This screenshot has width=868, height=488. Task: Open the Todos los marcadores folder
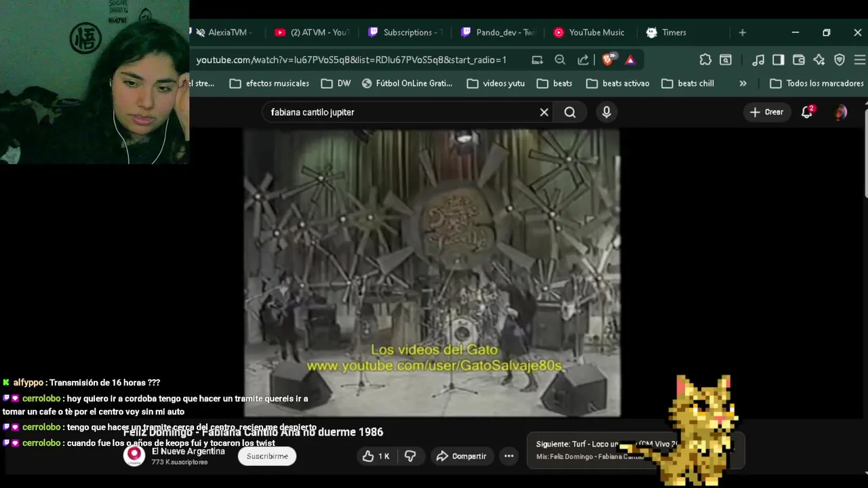[817, 83]
